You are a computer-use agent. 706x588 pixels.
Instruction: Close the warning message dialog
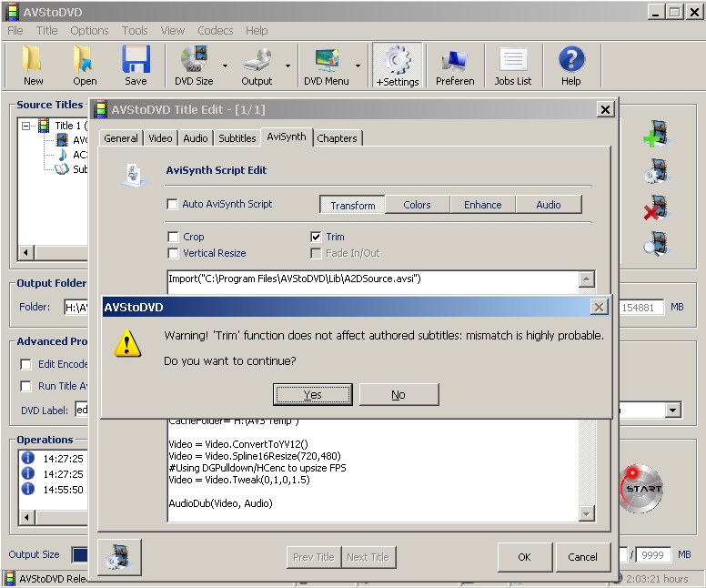click(599, 308)
